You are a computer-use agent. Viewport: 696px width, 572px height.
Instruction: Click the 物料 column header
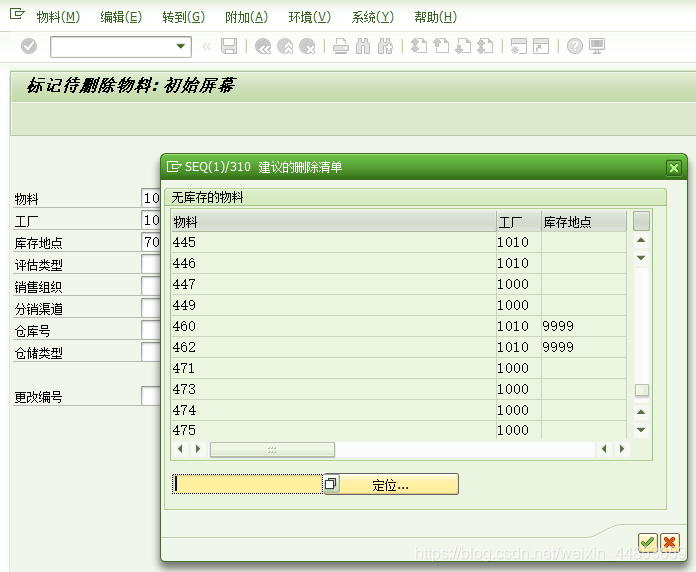(334, 221)
